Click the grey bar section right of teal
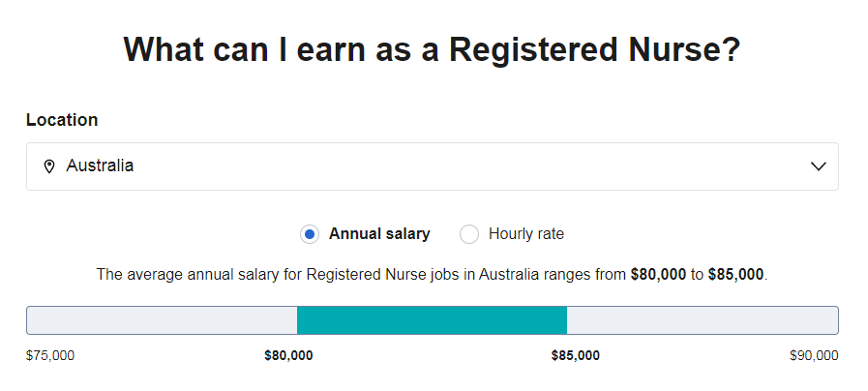 pos(703,320)
